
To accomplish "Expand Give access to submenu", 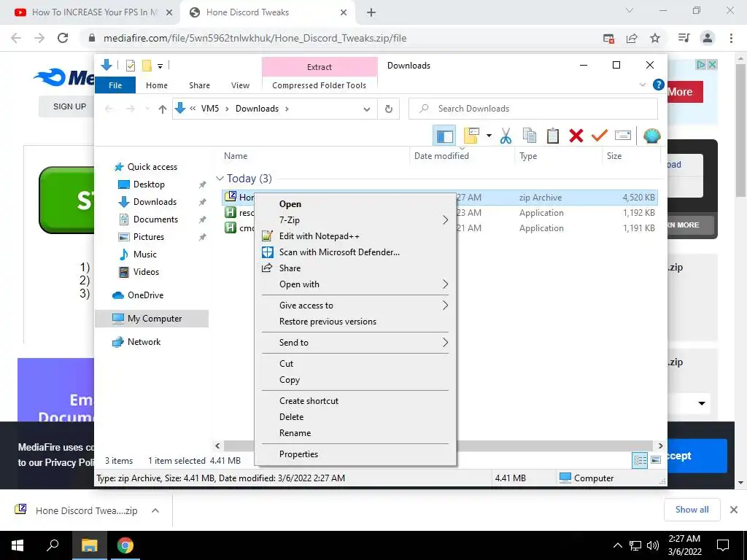I will click(x=445, y=306).
